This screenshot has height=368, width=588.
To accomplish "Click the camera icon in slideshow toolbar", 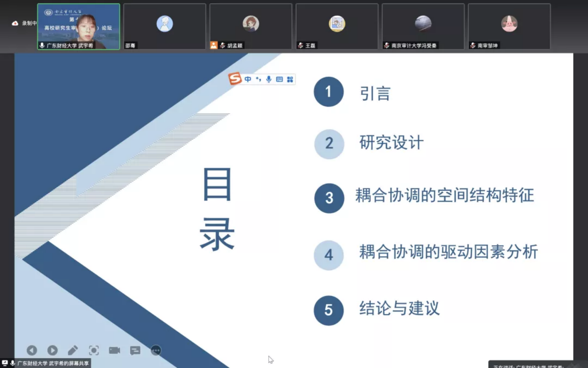I will pos(114,350).
